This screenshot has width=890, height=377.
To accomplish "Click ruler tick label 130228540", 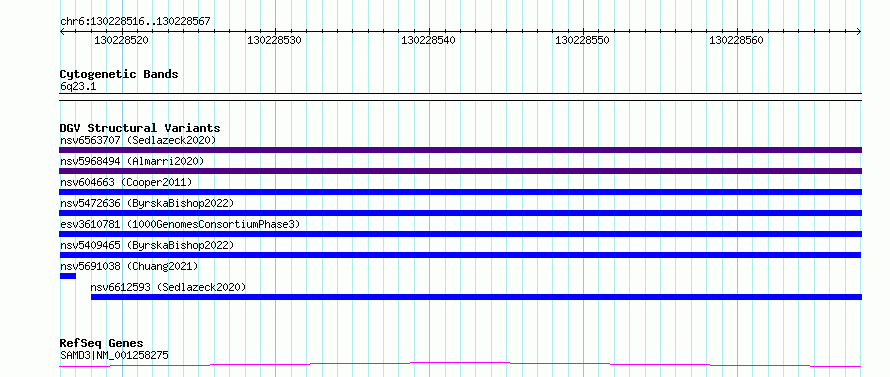I will [429, 40].
